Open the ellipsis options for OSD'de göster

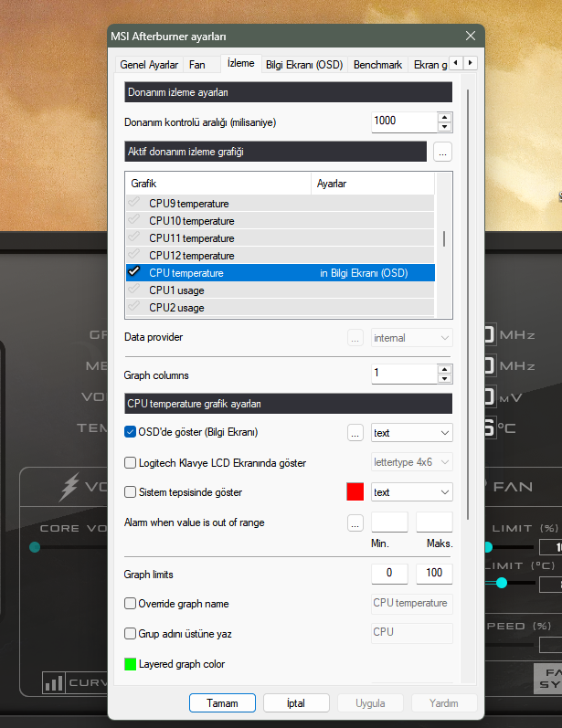click(355, 433)
